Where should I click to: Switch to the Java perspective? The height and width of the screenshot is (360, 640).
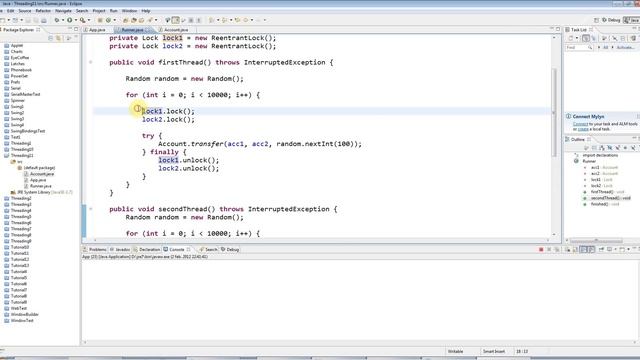tap(631, 20)
